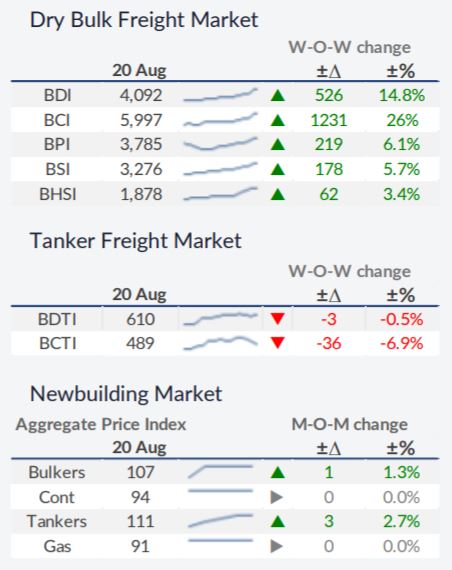Select the BSI index label

tap(57, 169)
